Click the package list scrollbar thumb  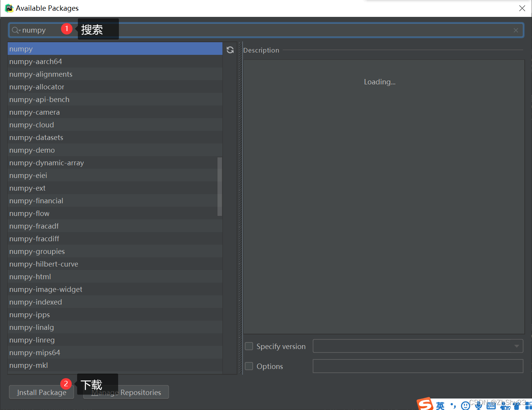tap(220, 186)
